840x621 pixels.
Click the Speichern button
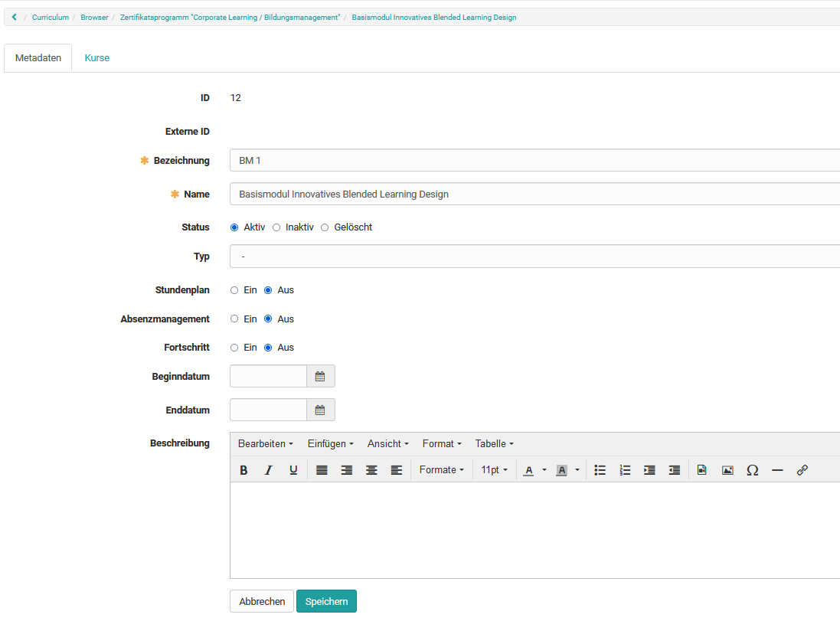pyautogui.click(x=326, y=601)
